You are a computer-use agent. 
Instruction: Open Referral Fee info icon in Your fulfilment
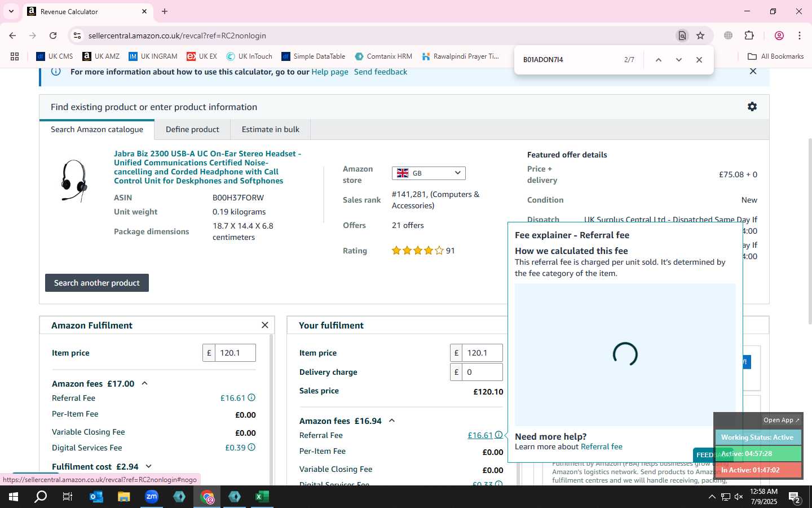498,435
